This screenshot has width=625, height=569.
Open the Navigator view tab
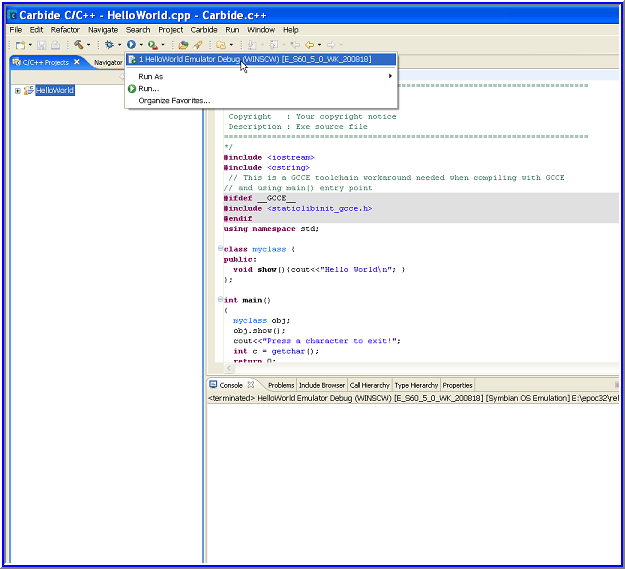pyautogui.click(x=108, y=62)
